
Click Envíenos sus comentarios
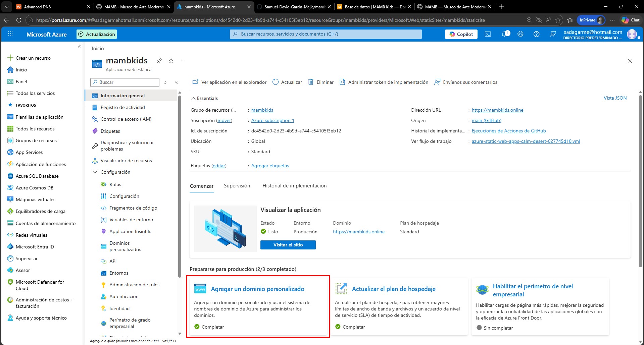pos(466,82)
